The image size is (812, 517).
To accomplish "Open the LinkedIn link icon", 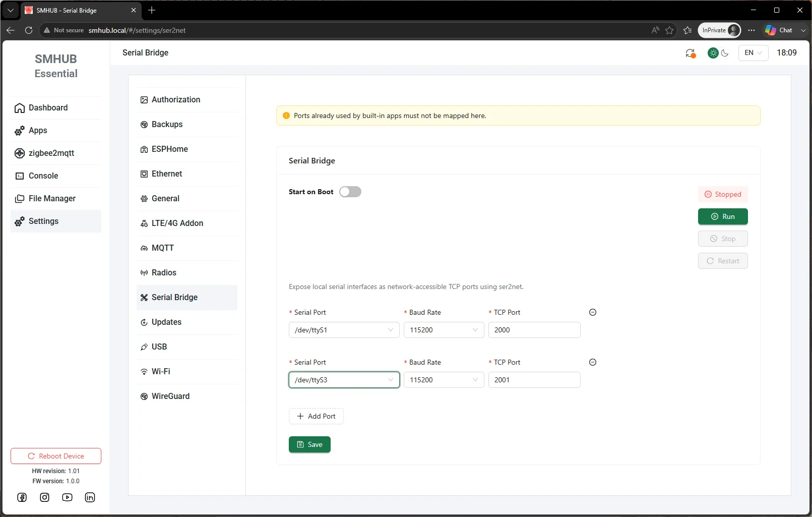I will [x=90, y=497].
